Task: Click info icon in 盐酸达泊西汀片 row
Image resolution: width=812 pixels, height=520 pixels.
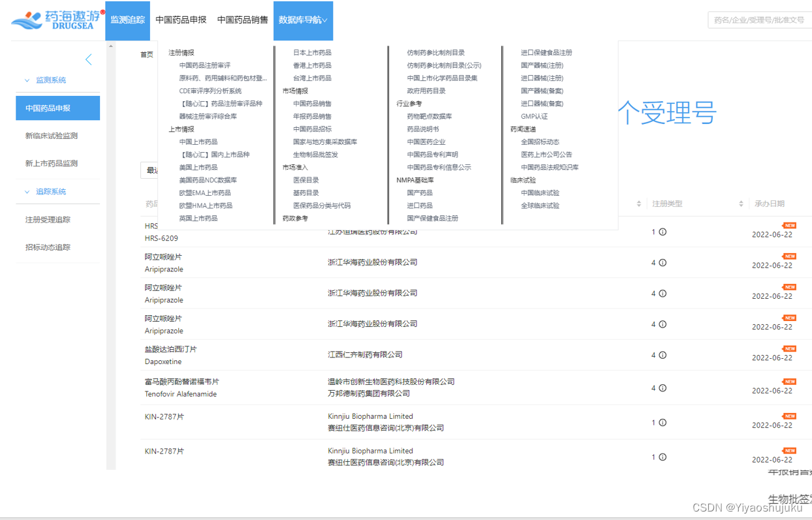Action: pos(663,355)
